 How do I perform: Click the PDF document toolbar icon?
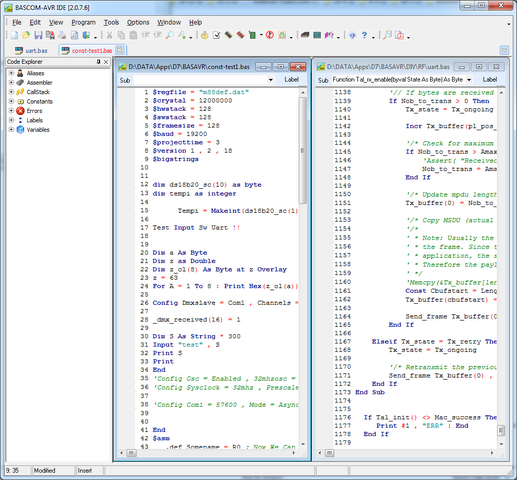pyautogui.click(x=399, y=35)
